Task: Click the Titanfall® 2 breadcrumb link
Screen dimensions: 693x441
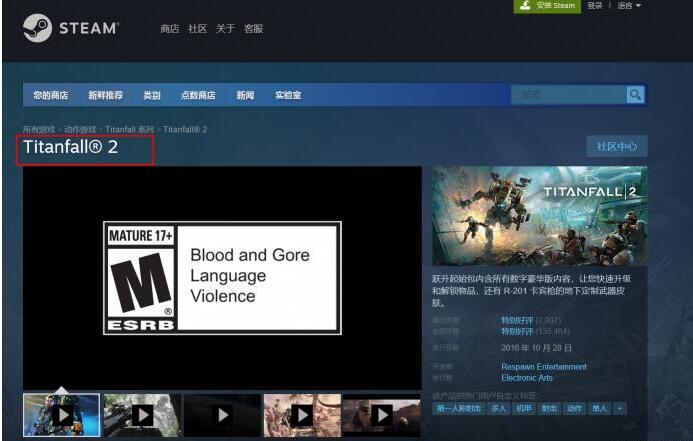Action: coord(185,129)
